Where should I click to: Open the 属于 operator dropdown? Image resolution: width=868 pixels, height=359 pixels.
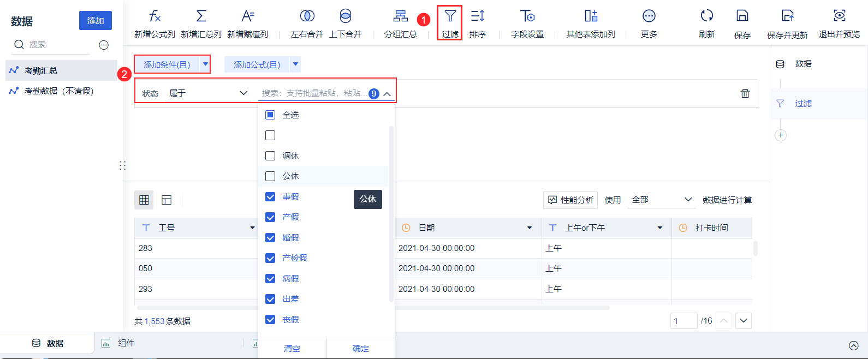point(208,93)
